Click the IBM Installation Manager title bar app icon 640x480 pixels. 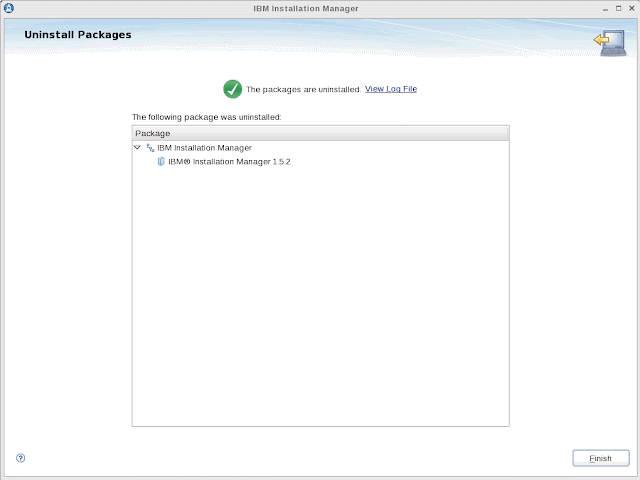[9, 8]
